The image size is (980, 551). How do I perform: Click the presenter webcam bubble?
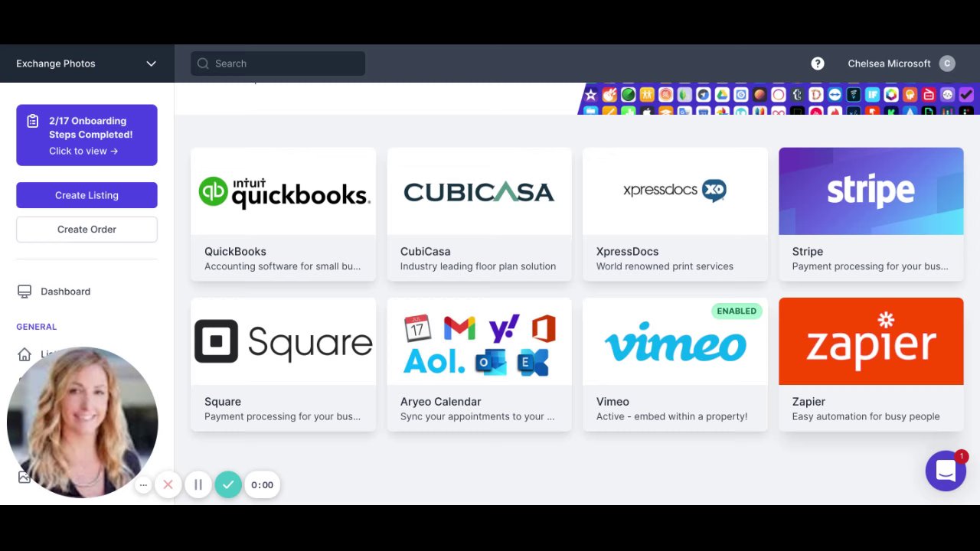(x=82, y=422)
